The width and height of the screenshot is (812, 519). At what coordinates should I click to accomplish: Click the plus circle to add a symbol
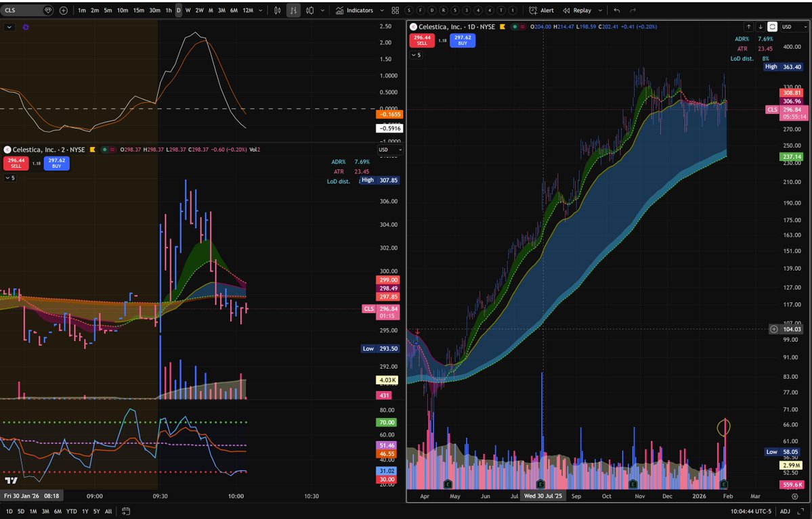click(64, 10)
